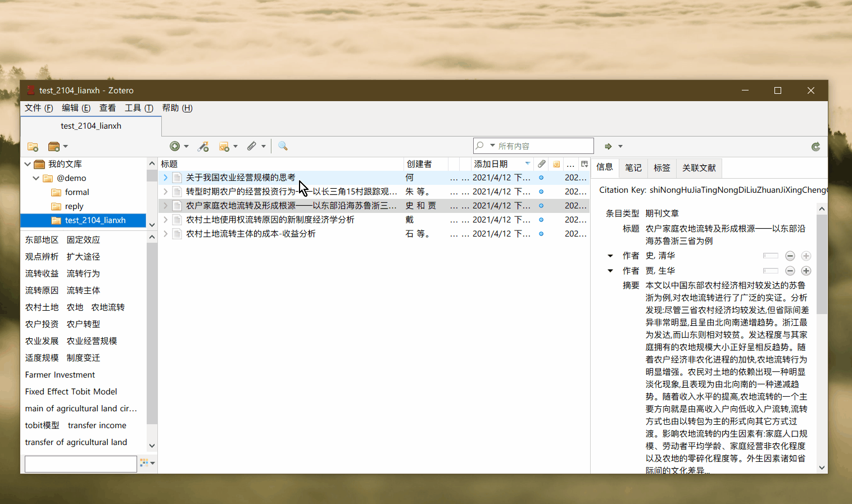Toggle name field mode for author 史清华
The image size is (852, 504).
pos(771,256)
